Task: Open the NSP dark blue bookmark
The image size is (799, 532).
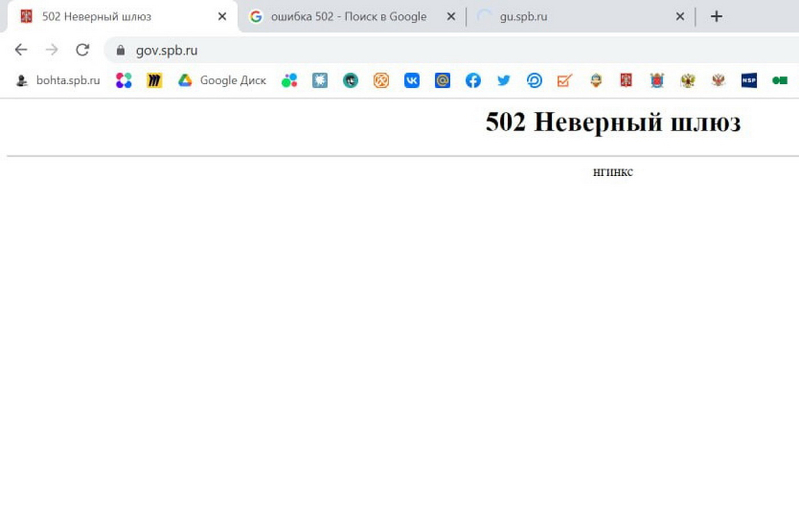Action: [x=749, y=80]
